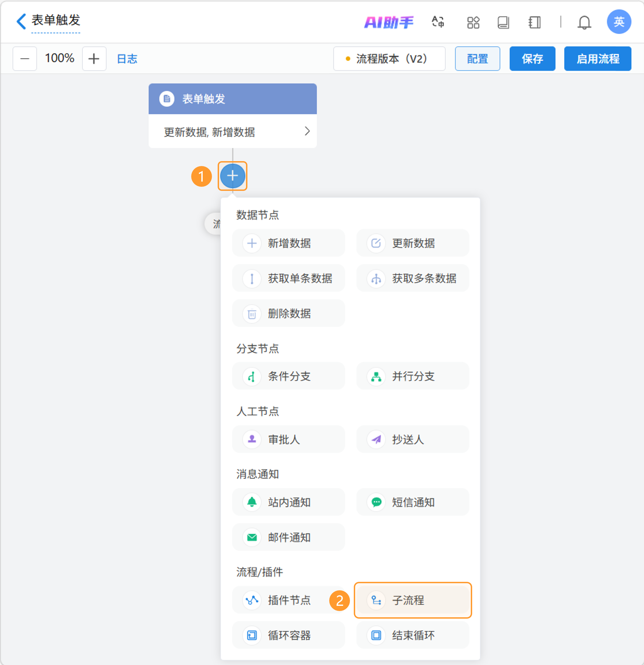The image size is (644, 665).
Task: Open the 流程版本 (V2) dropdown
Action: (x=389, y=59)
